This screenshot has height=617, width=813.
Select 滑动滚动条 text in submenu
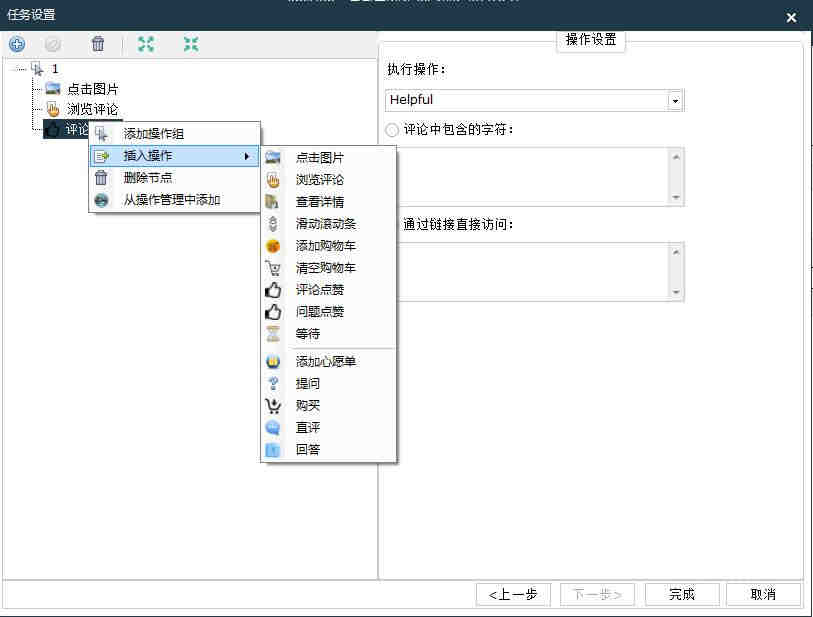click(326, 224)
